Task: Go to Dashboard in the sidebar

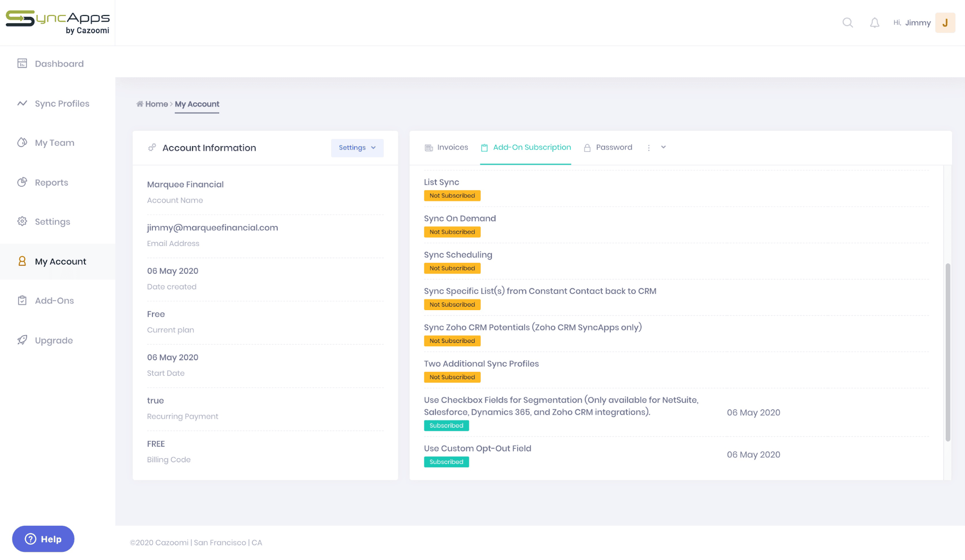Action: point(57,63)
